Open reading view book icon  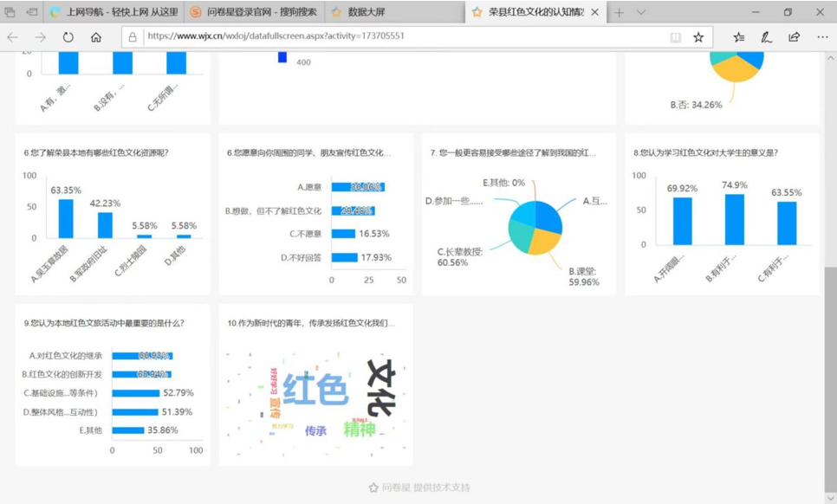[676, 37]
